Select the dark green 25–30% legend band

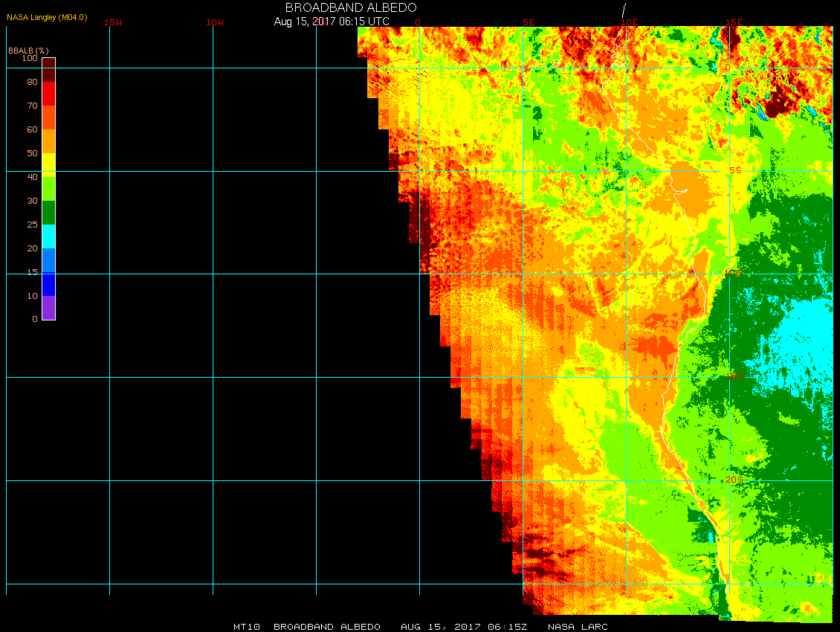48,213
